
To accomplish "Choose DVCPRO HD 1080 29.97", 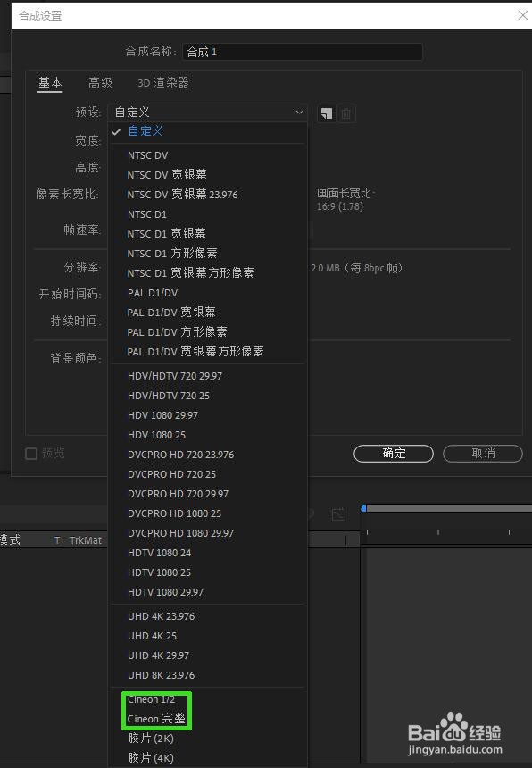I will pyautogui.click(x=208, y=533).
